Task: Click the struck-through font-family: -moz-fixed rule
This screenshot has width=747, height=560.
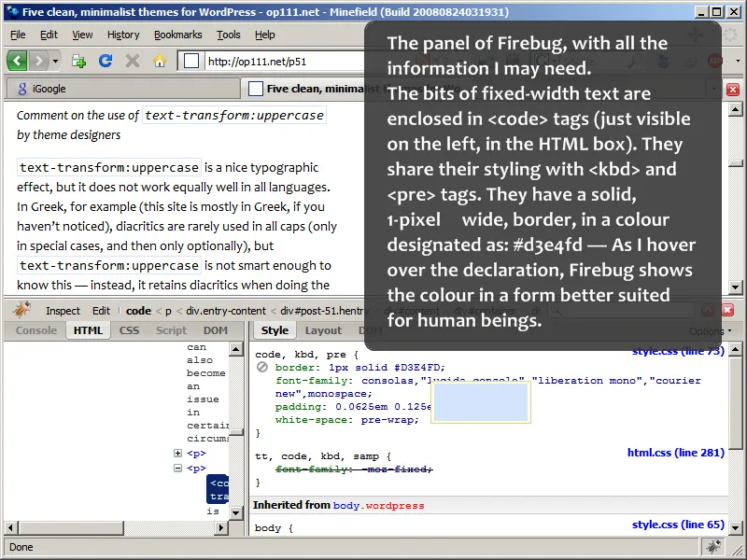Action: pos(354,469)
